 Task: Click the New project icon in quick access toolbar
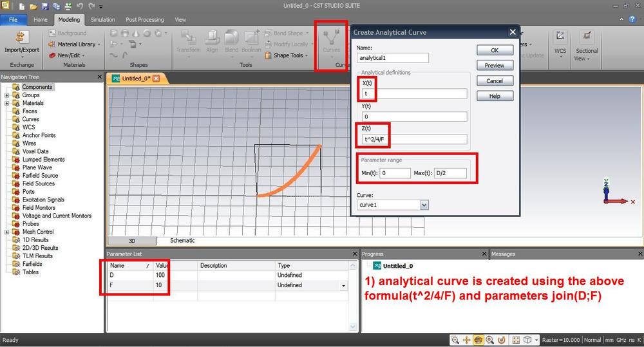(x=22, y=6)
